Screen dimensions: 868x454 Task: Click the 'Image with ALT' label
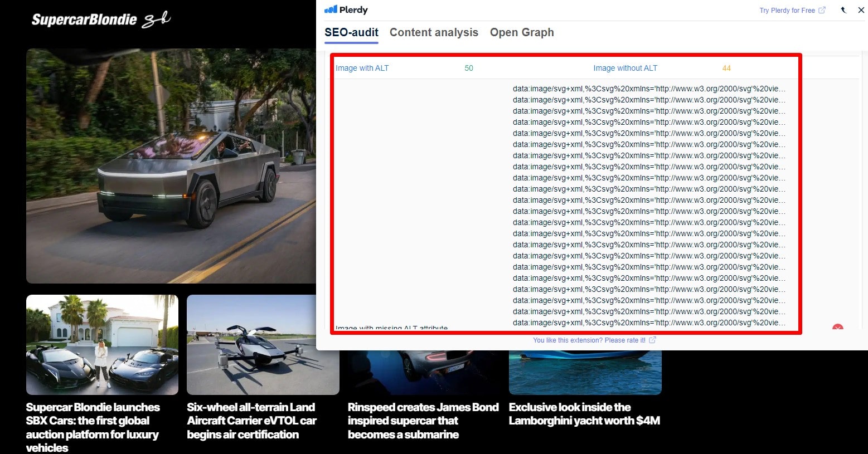(x=362, y=68)
